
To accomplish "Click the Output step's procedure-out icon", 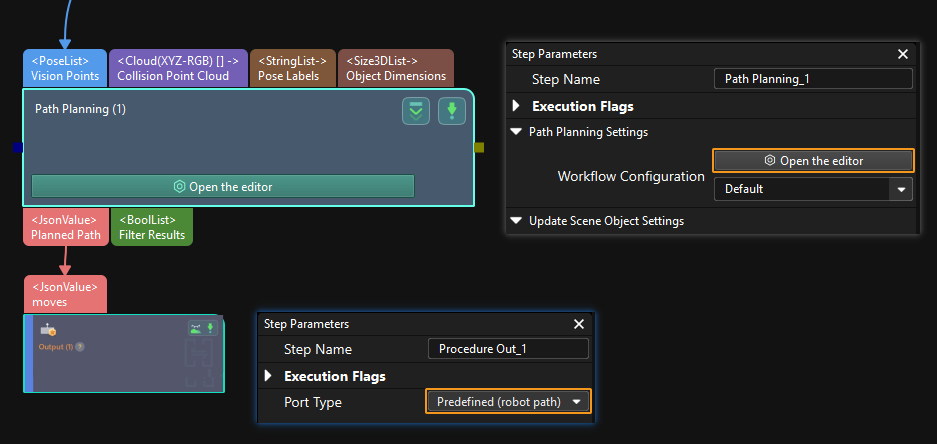I will tap(47, 329).
